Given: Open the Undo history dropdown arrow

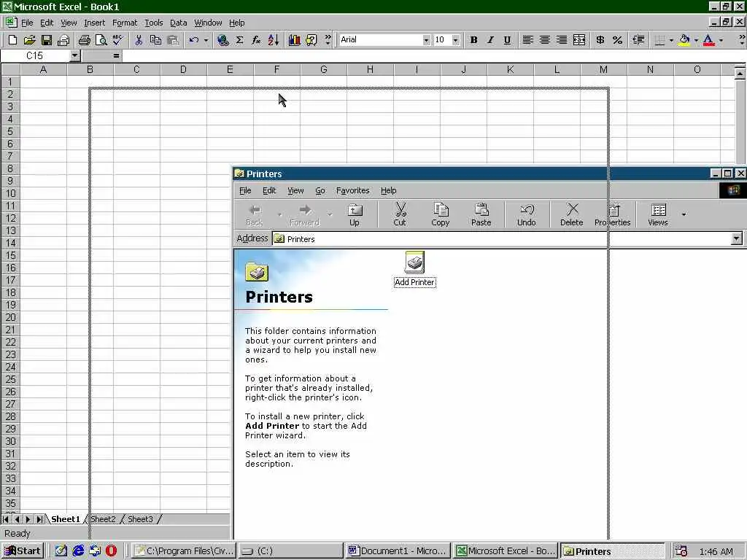Looking at the screenshot, I should [206, 40].
